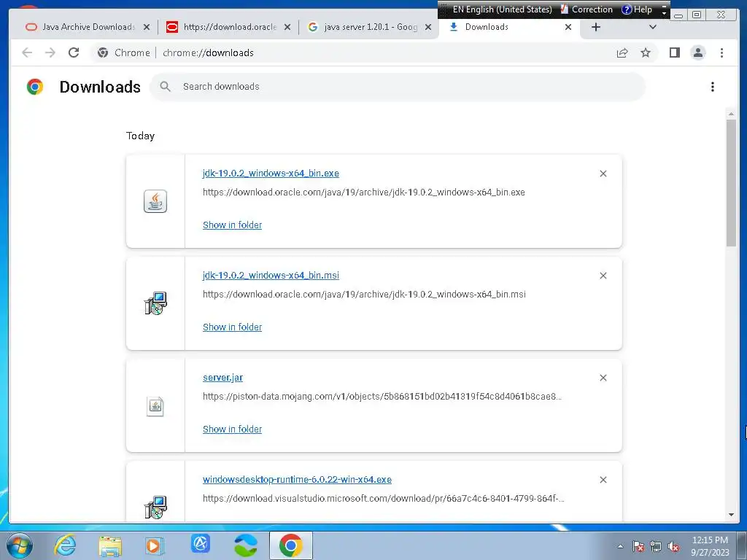Show hidden system tray icons

click(x=620, y=547)
